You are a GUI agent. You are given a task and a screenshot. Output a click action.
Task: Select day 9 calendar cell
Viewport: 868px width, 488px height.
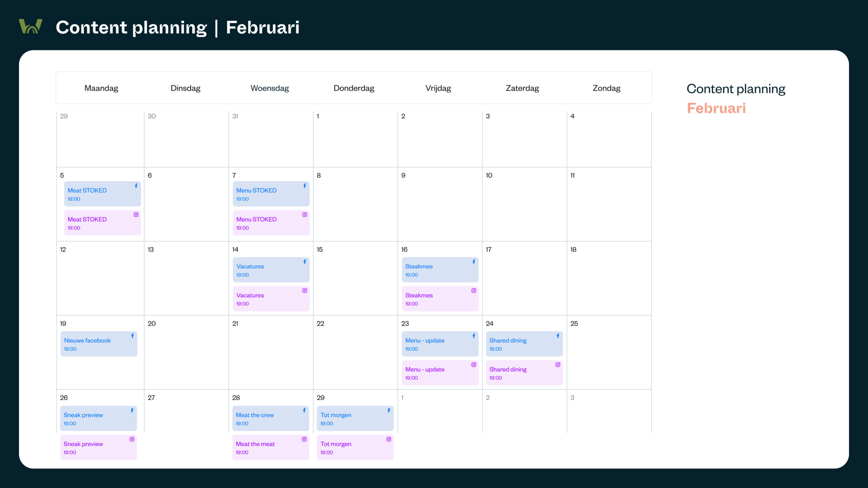[440, 204]
